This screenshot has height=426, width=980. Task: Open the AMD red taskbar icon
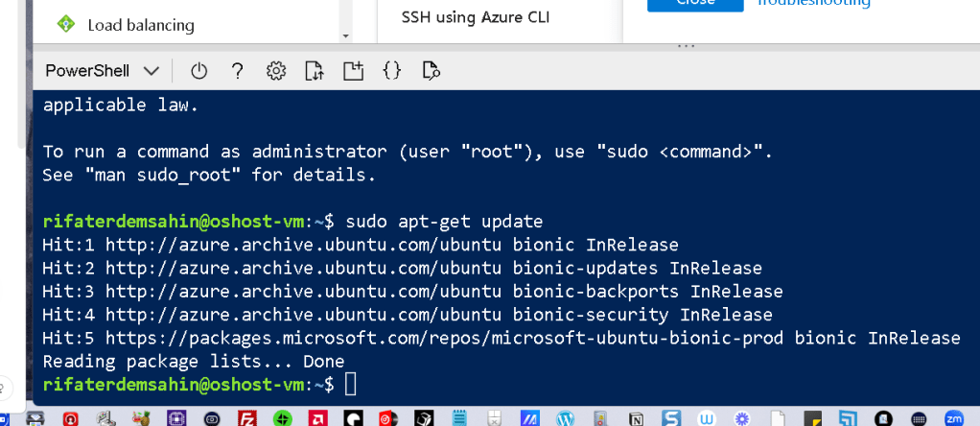point(316,418)
